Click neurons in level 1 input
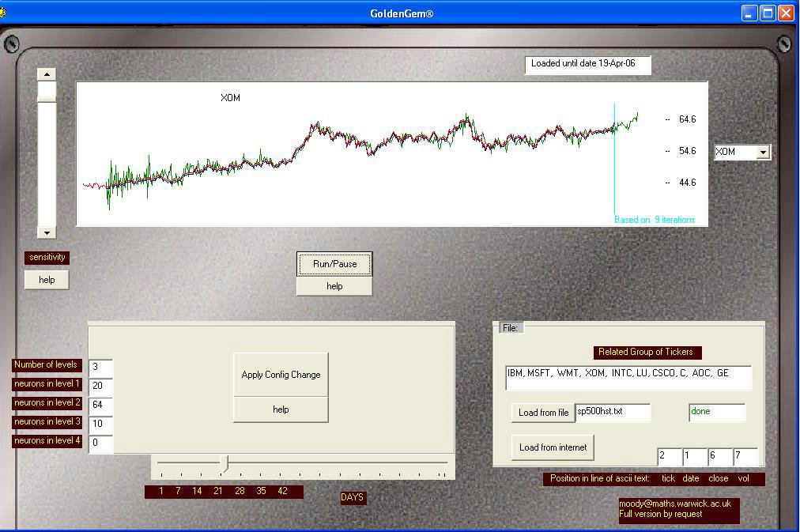This screenshot has height=532, width=800. (100, 387)
